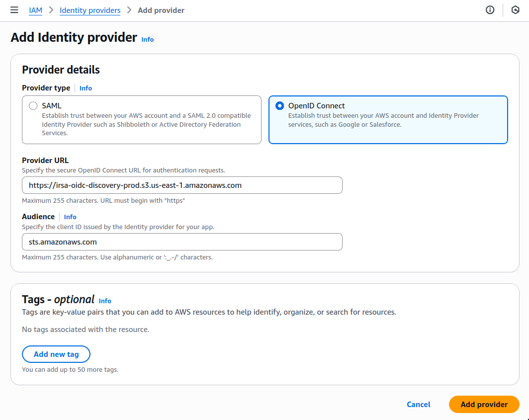Open Info beside the Tags heading
The width and height of the screenshot is (529, 420).
coord(105,301)
